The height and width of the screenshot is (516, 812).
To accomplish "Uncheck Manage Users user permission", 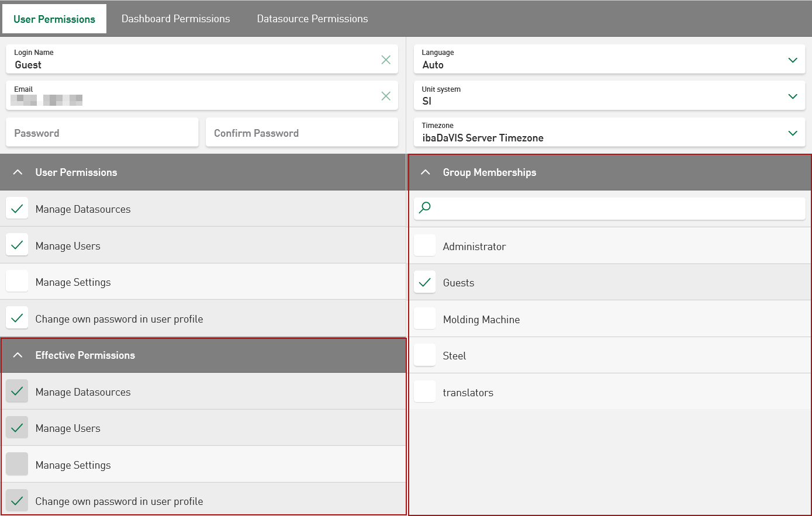I will [17, 245].
